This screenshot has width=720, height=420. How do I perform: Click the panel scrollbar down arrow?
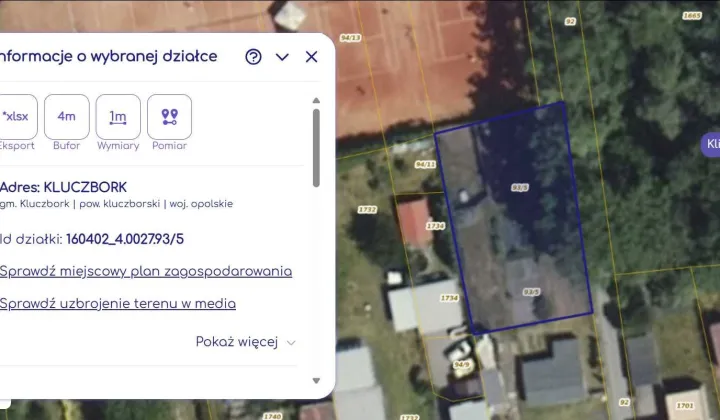(x=316, y=381)
